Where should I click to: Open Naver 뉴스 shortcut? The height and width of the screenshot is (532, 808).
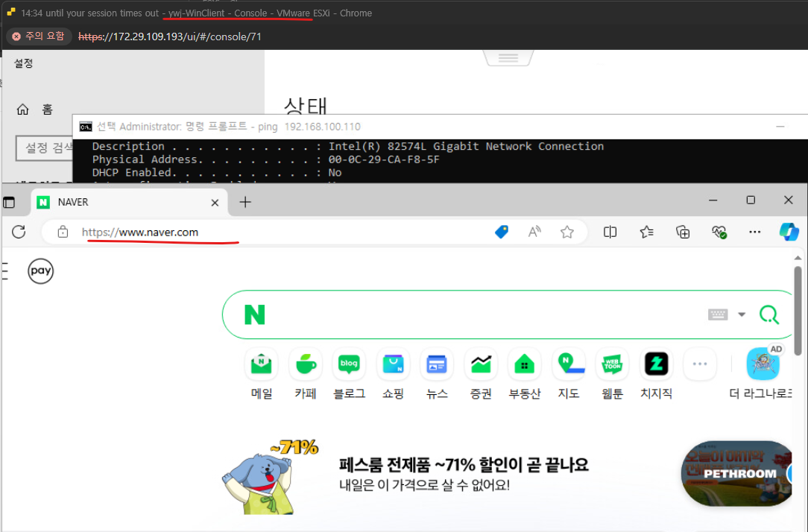coord(437,374)
